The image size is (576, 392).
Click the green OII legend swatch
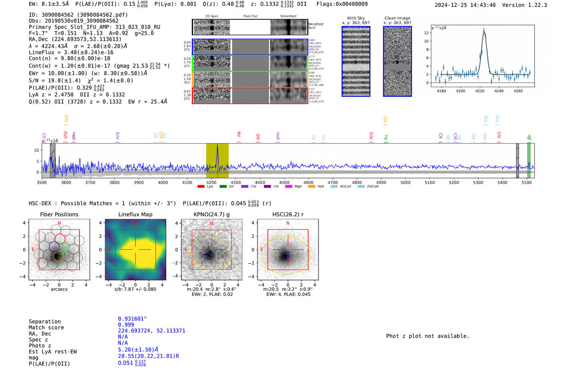tap(223, 187)
